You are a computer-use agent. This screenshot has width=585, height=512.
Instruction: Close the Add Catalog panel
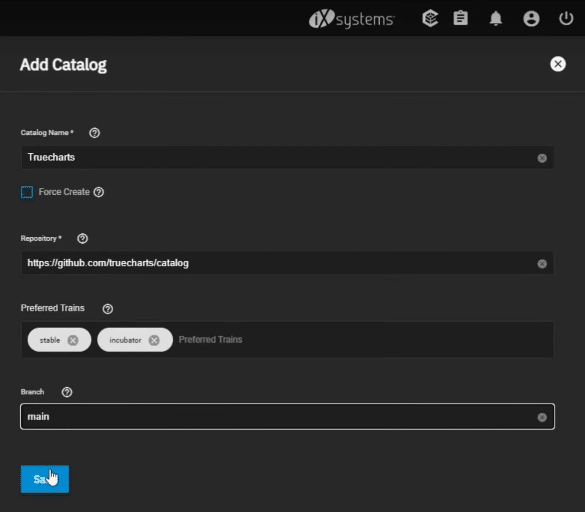coord(558,64)
